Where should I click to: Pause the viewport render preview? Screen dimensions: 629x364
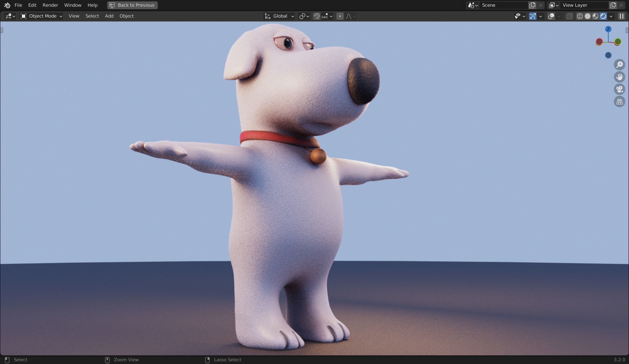(x=621, y=16)
